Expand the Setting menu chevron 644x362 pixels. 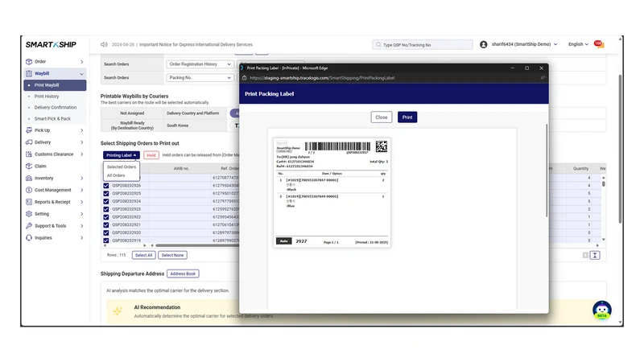coord(82,214)
